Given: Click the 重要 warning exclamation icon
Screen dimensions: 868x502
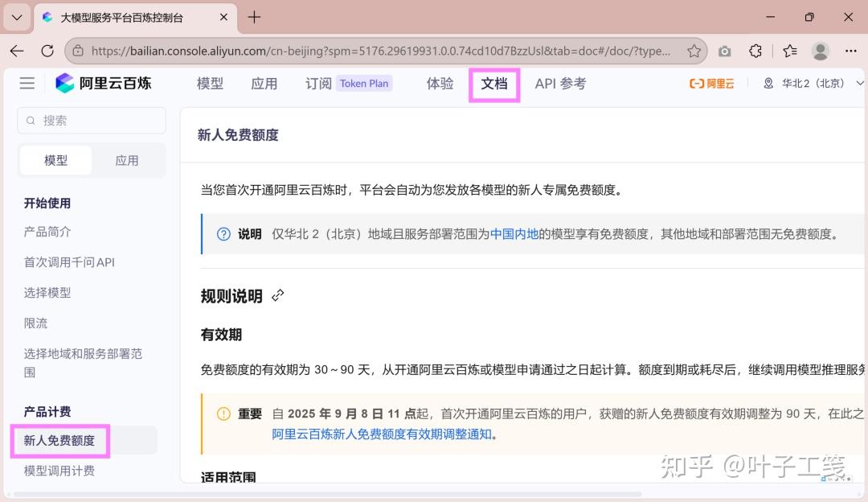Looking at the screenshot, I should pos(223,414).
